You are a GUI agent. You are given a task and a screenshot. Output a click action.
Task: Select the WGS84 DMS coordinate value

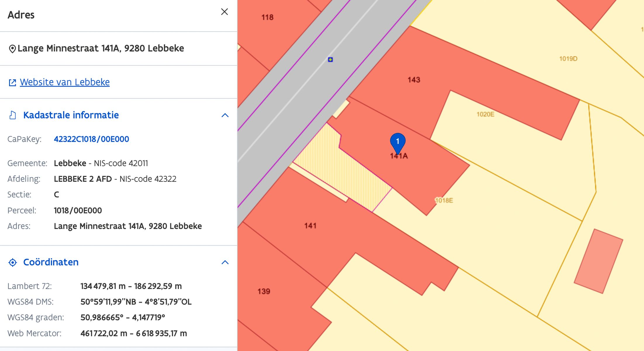(x=136, y=302)
